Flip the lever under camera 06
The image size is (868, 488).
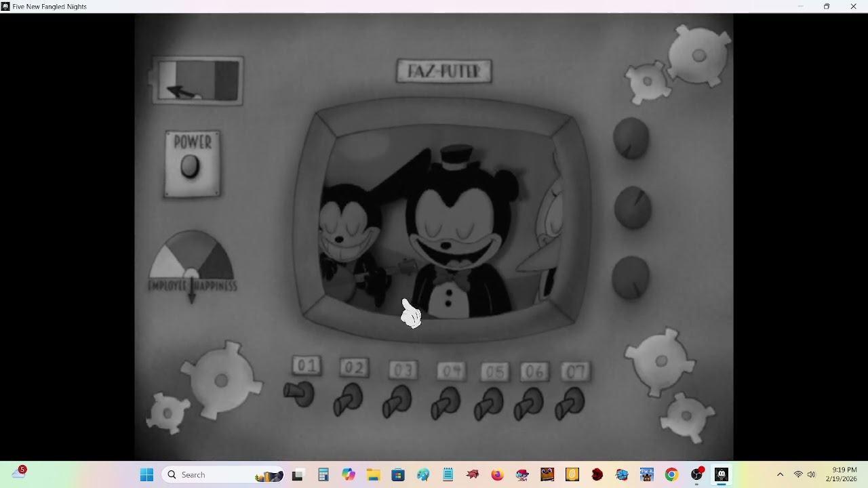[529, 404]
